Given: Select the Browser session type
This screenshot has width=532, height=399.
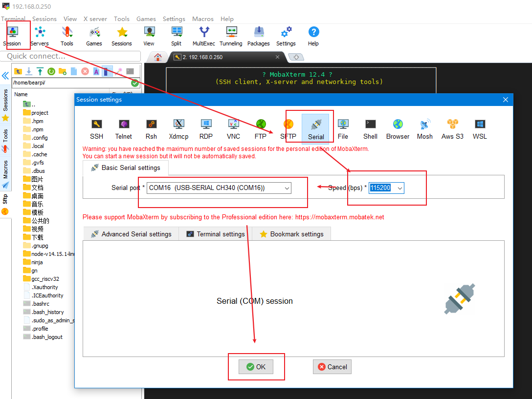Looking at the screenshot, I should tap(398, 129).
